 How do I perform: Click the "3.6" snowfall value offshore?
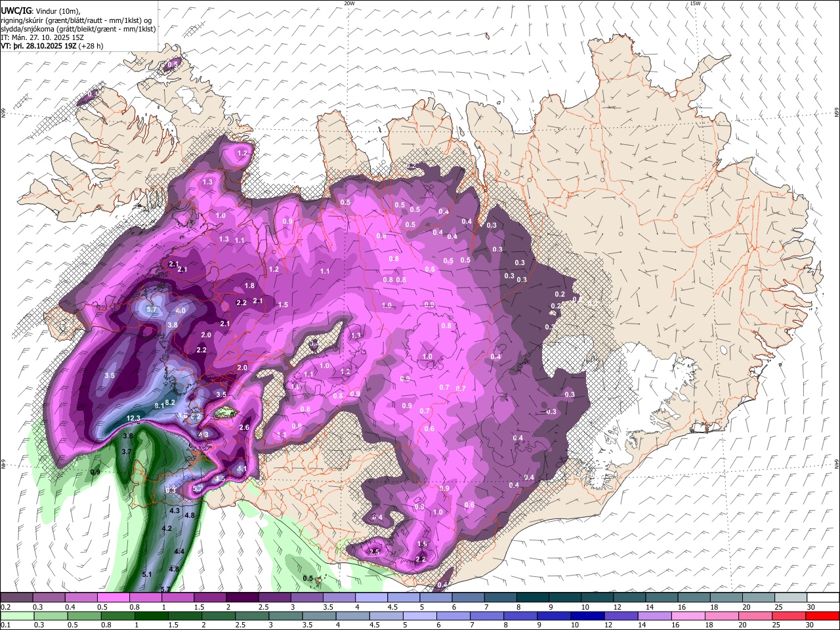click(110, 375)
